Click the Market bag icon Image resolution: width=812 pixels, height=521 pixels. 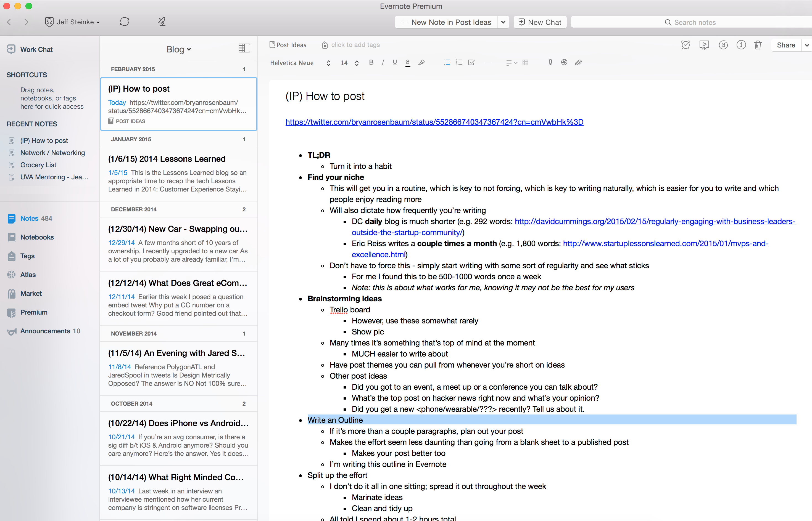[x=12, y=294]
